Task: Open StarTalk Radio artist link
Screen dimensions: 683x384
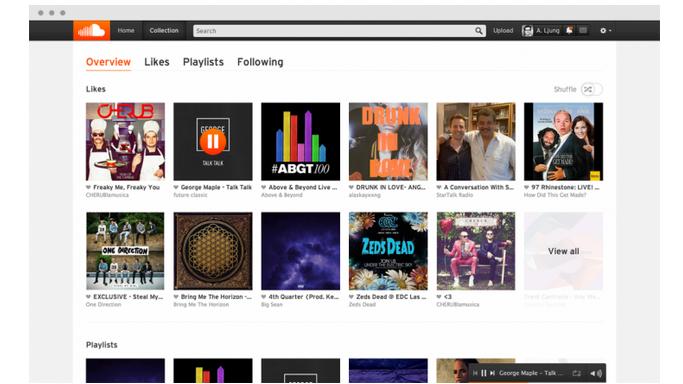Action: 454,195
